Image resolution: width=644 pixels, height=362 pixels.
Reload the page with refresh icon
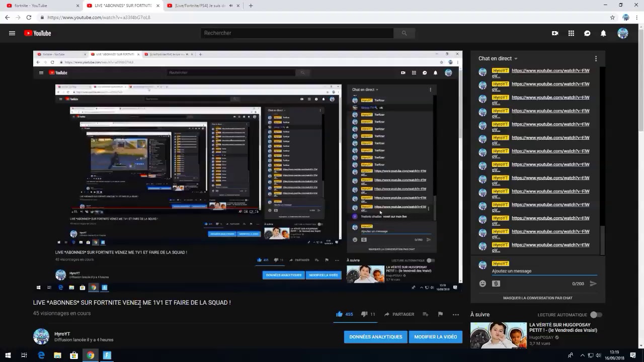point(29,17)
